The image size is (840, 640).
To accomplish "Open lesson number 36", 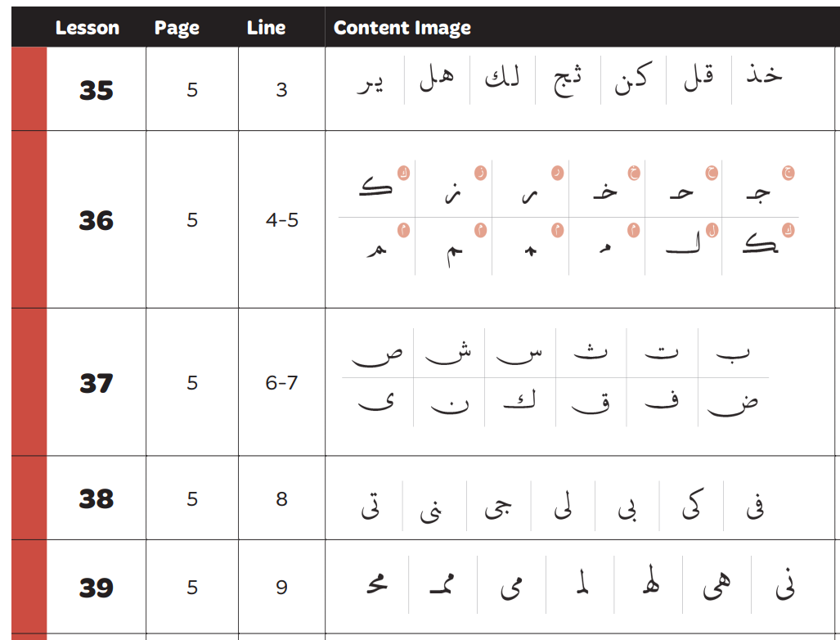I will tap(96, 220).
